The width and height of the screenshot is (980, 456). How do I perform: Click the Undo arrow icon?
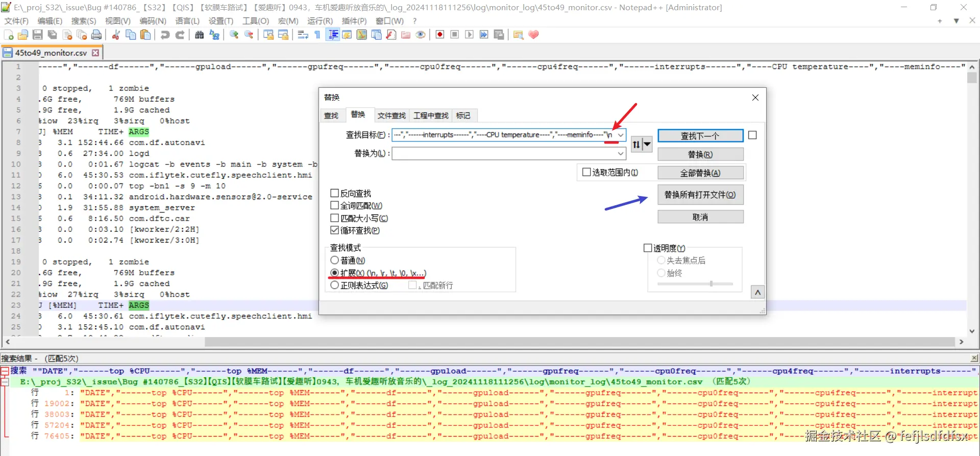pos(165,35)
